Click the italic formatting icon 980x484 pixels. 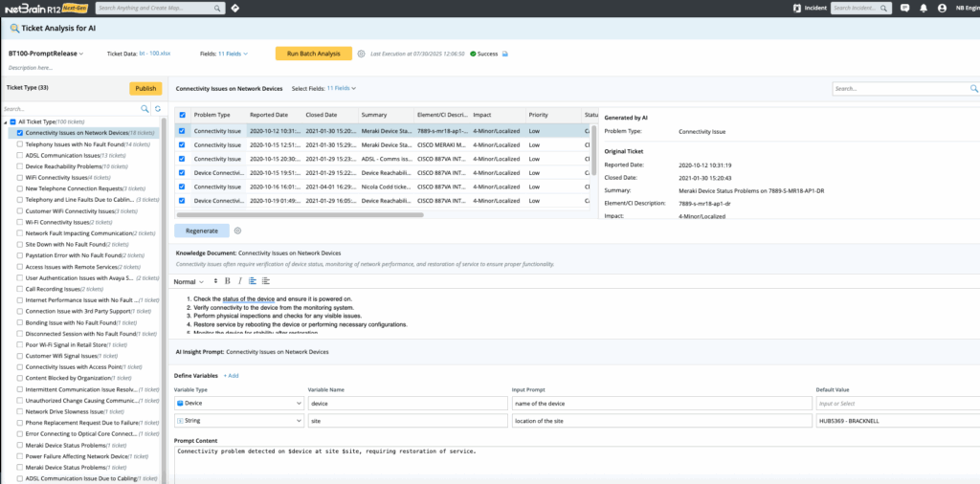tap(239, 281)
